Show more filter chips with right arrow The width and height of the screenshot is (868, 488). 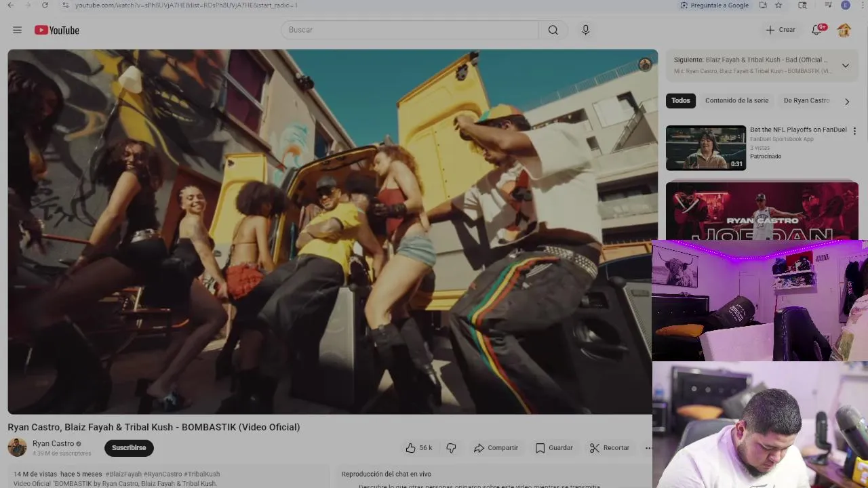coord(847,101)
